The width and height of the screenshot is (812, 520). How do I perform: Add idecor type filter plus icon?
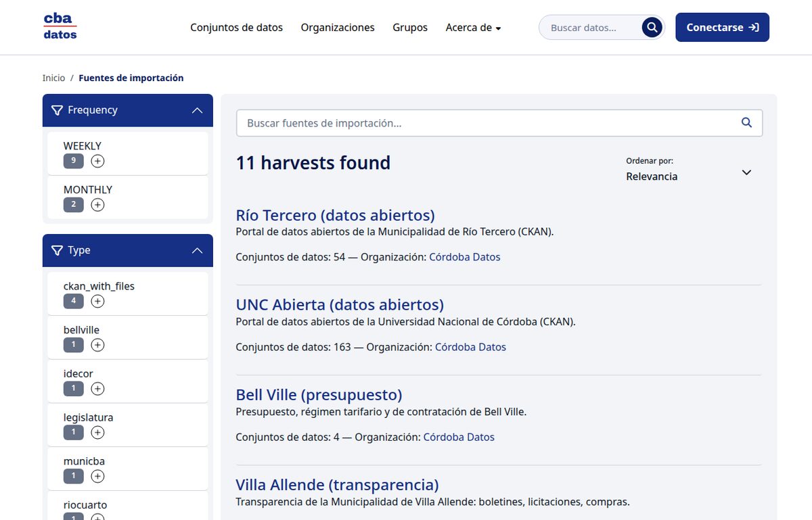97,389
